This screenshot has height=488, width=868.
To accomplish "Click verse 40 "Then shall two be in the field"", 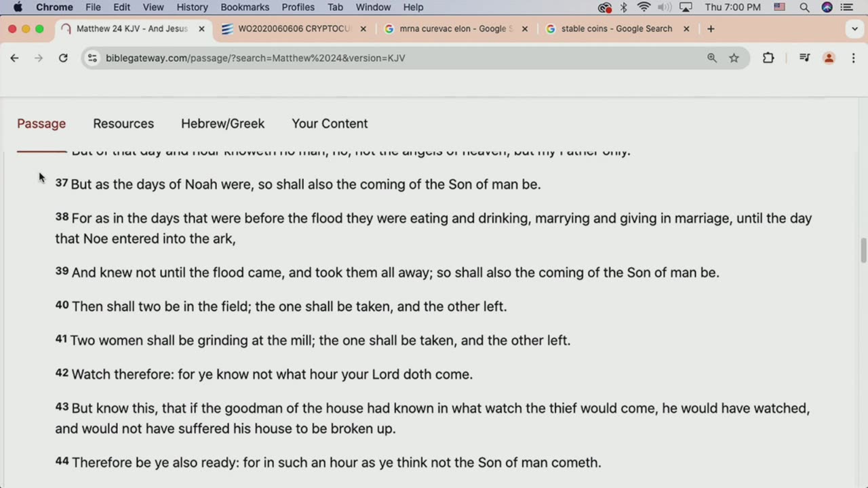I will tap(281, 306).
